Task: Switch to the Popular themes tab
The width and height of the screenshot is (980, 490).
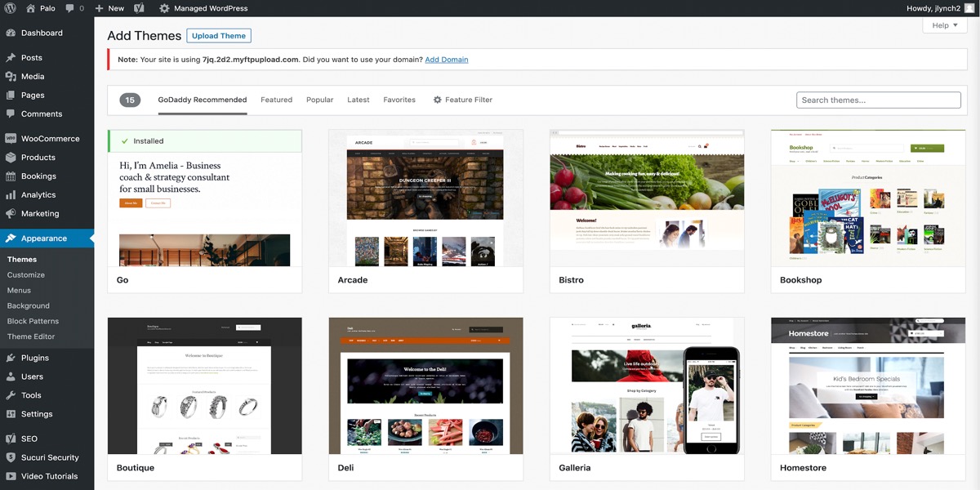Action: pos(319,100)
